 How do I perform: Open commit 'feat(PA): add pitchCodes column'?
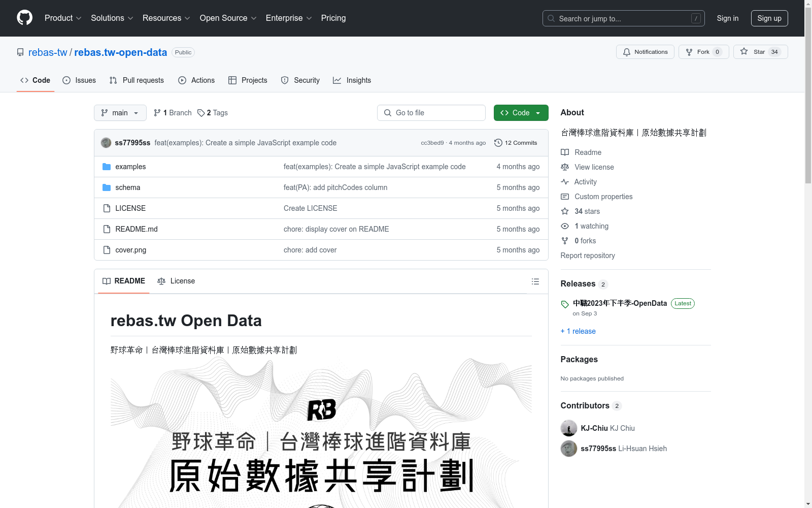coord(335,187)
